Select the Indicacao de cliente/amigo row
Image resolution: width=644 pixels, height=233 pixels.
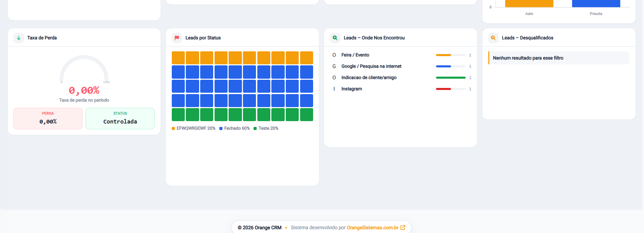click(x=400, y=78)
